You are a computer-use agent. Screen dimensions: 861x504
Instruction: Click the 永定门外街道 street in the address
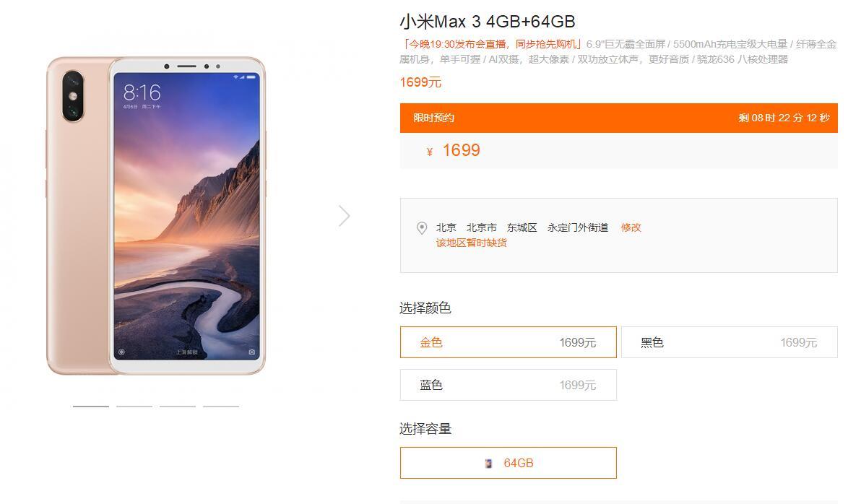click(578, 227)
